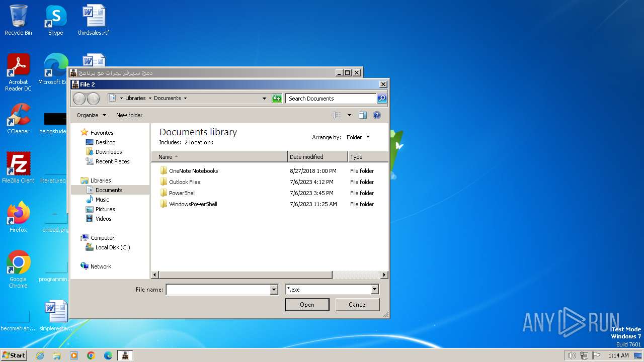The width and height of the screenshot is (644, 362).
Task: Select Favorites in the navigation pane
Action: [x=97, y=133]
